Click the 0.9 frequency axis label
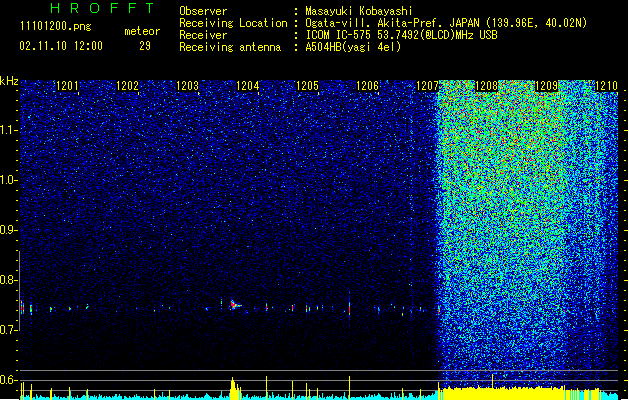 9,230
